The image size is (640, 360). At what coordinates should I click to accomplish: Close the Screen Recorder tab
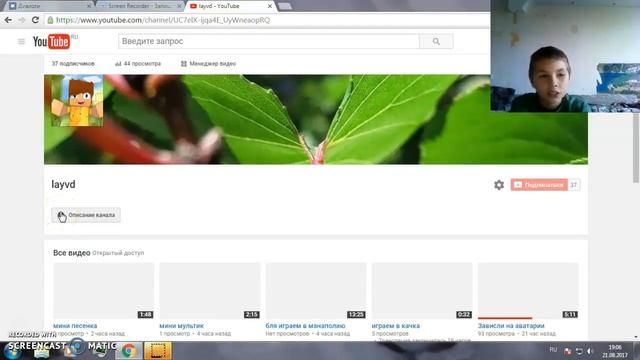[179, 6]
